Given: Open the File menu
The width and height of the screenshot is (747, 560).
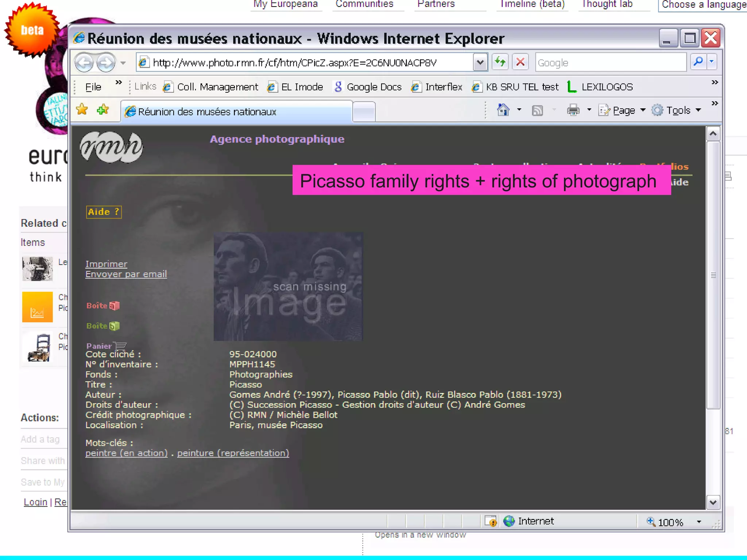Looking at the screenshot, I should 93,87.
